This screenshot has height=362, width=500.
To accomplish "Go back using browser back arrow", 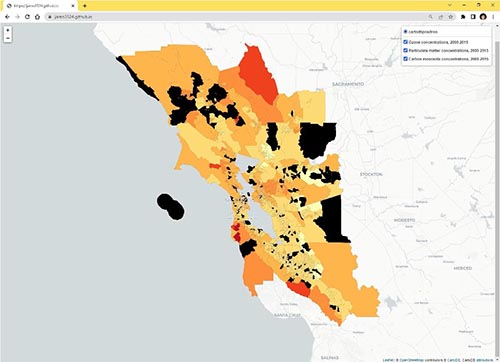I will coord(7,17).
